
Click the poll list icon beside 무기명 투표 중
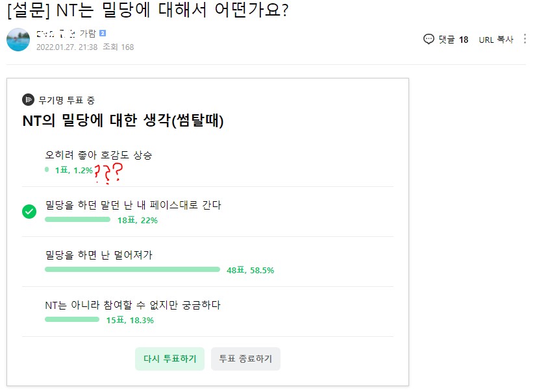tap(28, 99)
